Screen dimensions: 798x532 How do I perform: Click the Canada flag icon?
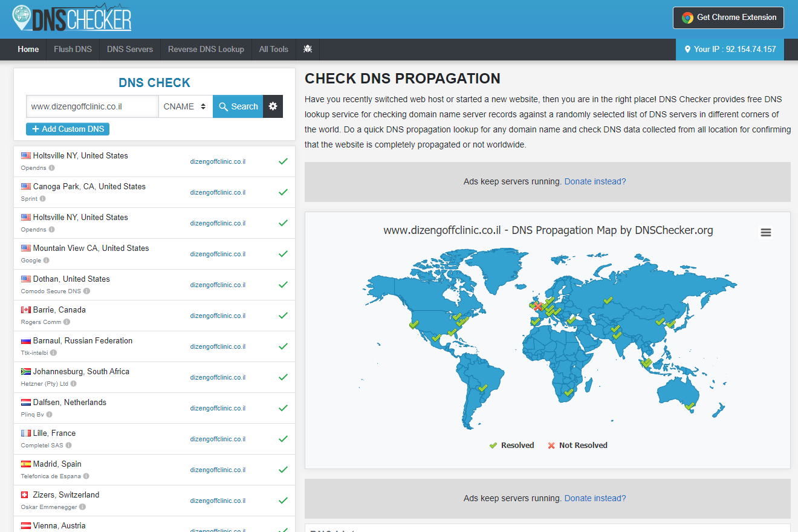[x=26, y=310]
